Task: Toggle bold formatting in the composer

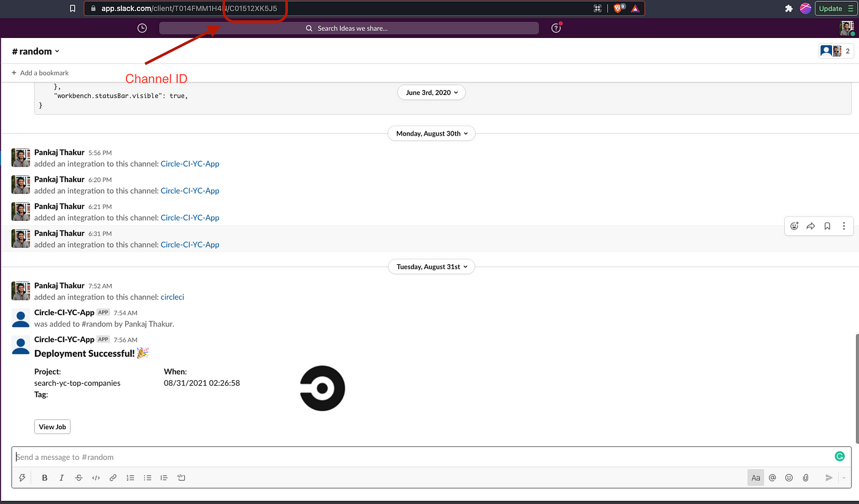Action: tap(45, 478)
